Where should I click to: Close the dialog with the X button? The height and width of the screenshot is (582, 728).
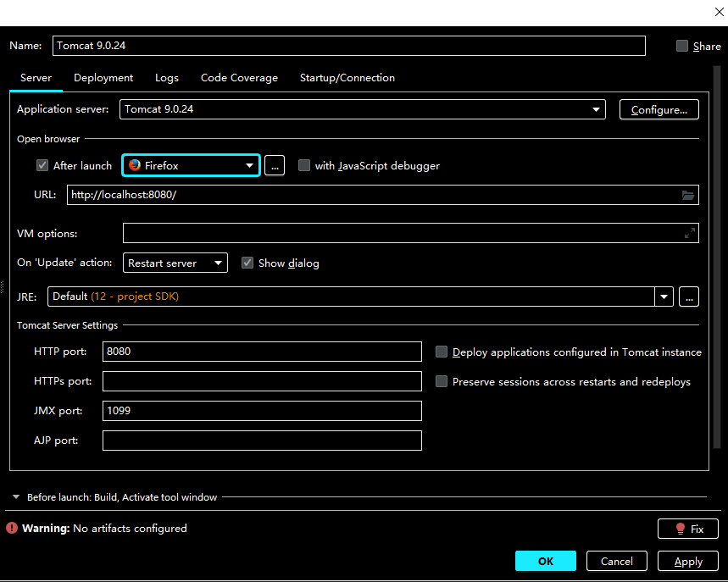point(720,12)
